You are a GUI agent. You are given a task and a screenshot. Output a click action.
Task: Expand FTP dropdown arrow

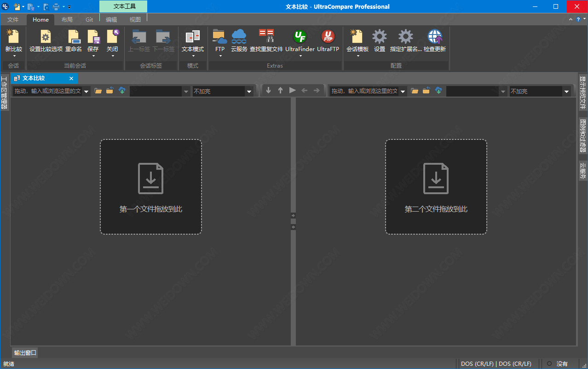click(x=220, y=56)
